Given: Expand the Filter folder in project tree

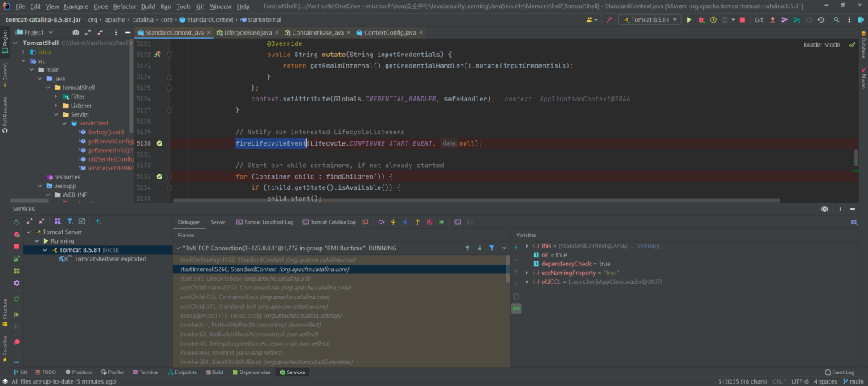Looking at the screenshot, I should click(x=56, y=96).
